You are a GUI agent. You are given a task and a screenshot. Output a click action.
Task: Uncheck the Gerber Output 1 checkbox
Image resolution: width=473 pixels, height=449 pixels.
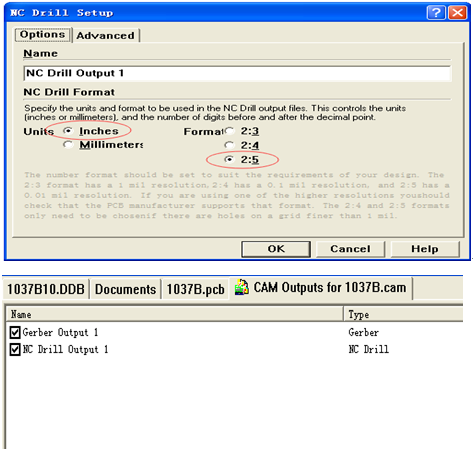pyautogui.click(x=15, y=332)
